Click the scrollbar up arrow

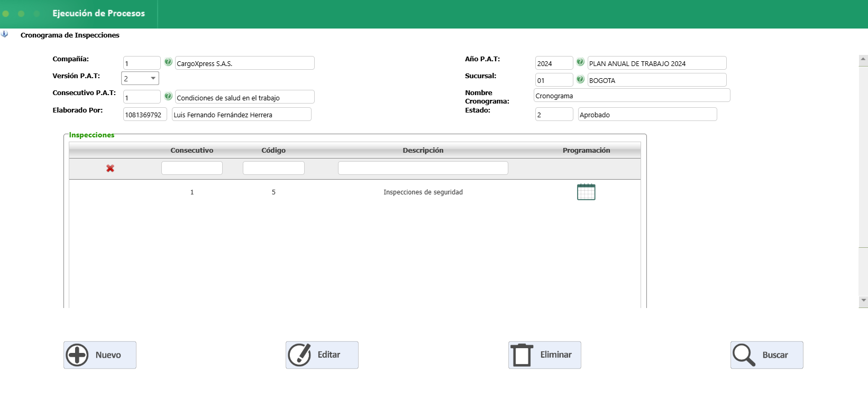[x=863, y=60]
